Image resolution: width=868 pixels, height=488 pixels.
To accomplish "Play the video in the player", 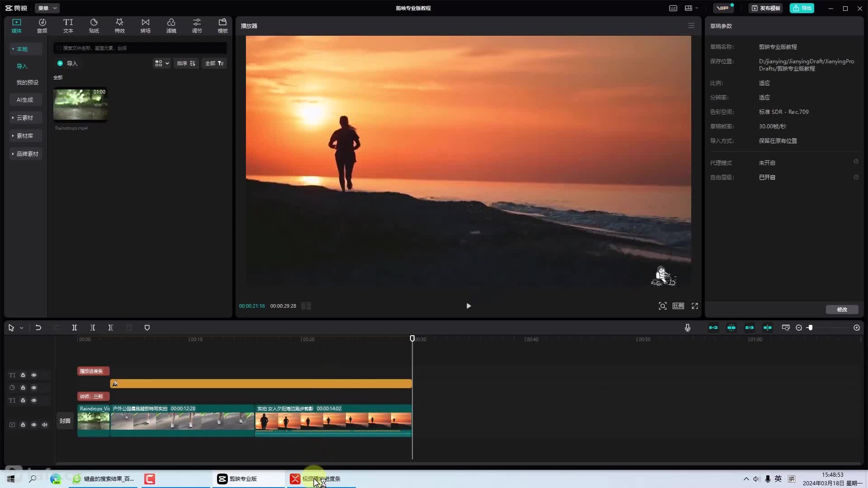I will click(x=468, y=306).
